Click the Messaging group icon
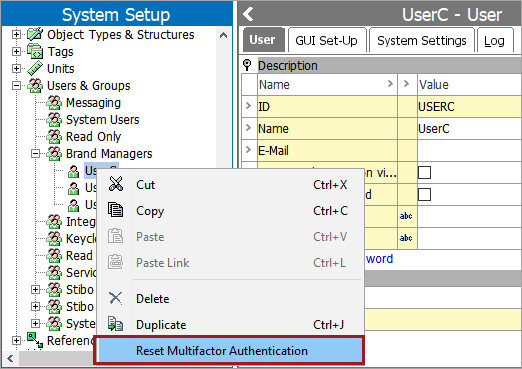Screen dimensions: 522x369 coord(54,103)
